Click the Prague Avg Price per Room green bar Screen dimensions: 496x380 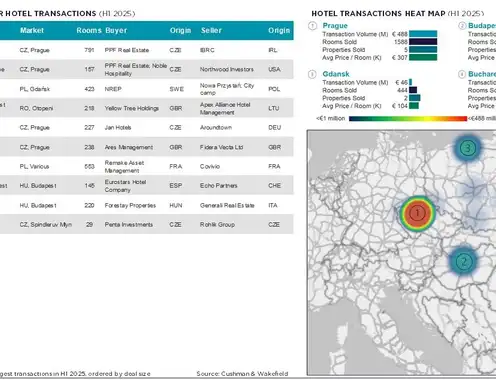coord(423,57)
